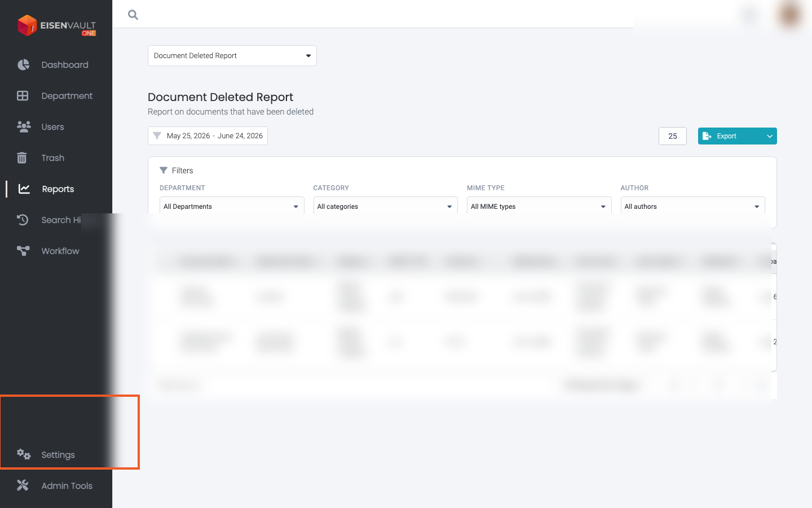The image size is (812, 508).
Task: Expand the All MIME types dropdown
Action: click(539, 206)
